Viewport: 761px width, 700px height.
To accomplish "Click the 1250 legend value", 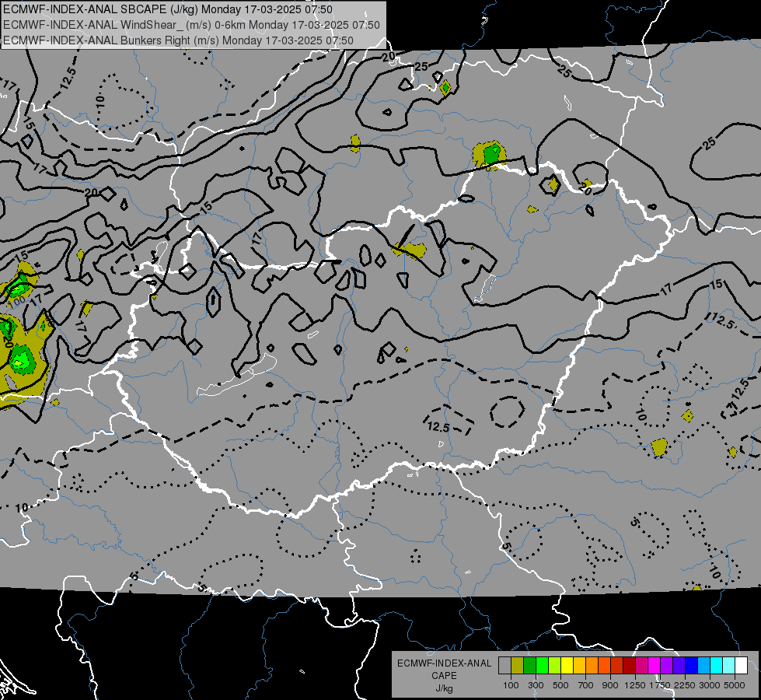I will 635,685.
